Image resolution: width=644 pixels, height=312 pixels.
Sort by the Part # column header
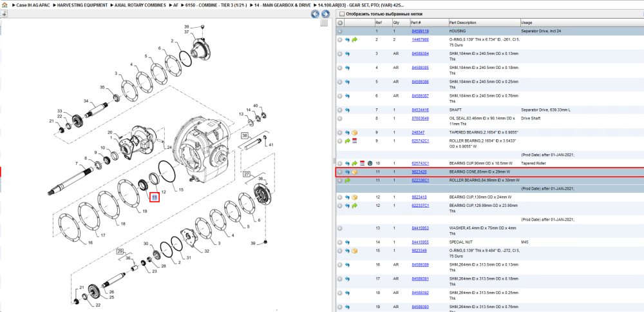[x=428, y=23]
